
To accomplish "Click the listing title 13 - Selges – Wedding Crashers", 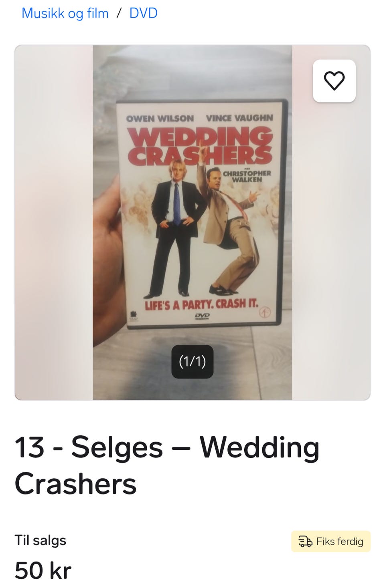I will click(x=167, y=465).
